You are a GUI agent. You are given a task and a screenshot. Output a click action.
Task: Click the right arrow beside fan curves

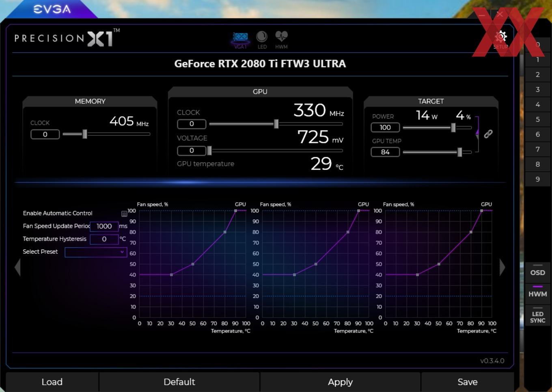click(x=502, y=267)
